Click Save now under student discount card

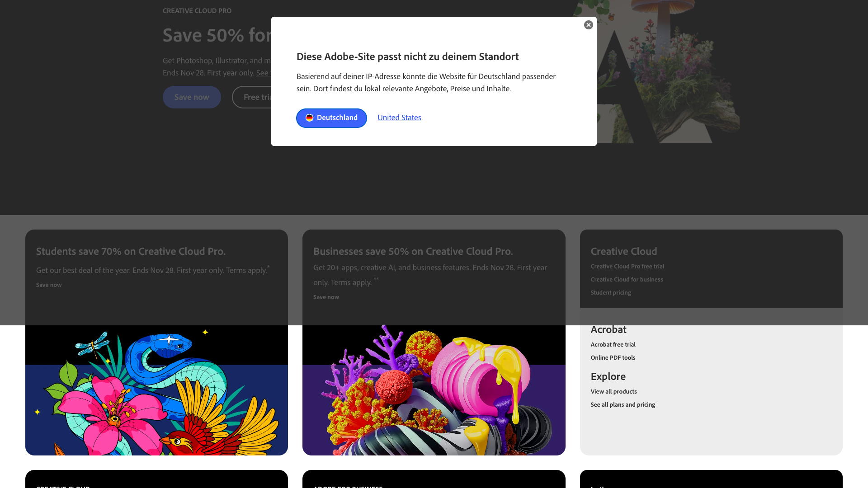[48, 285]
